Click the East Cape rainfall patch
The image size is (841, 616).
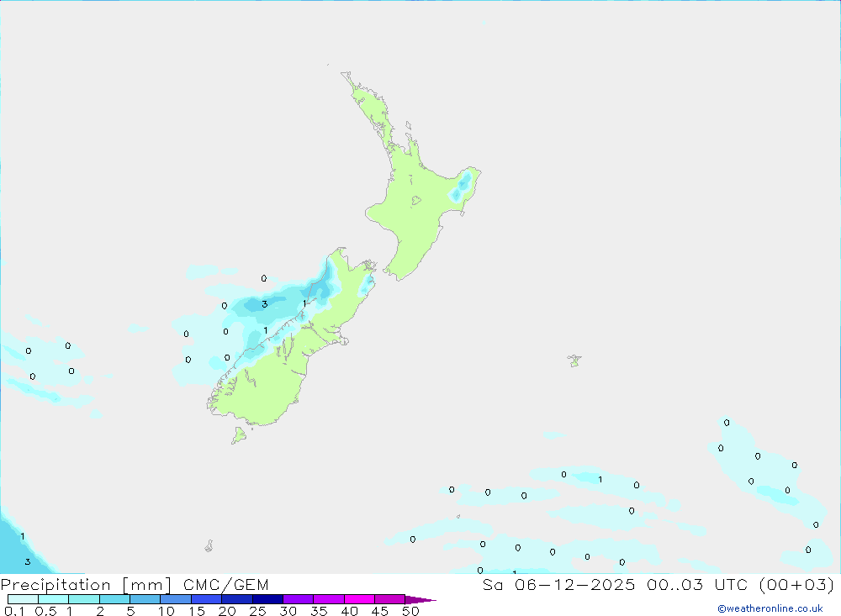462,187
